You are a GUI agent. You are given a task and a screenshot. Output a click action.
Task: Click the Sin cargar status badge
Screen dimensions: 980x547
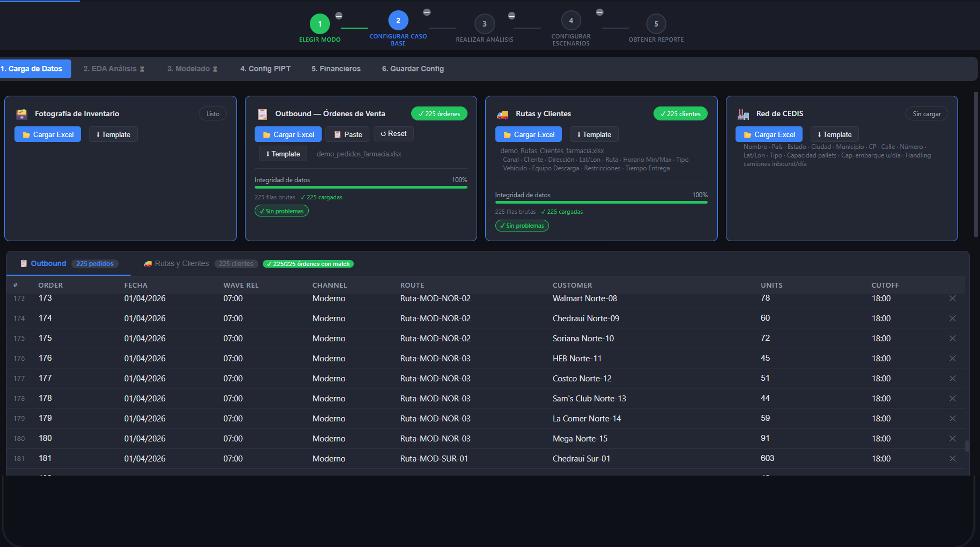pos(926,114)
